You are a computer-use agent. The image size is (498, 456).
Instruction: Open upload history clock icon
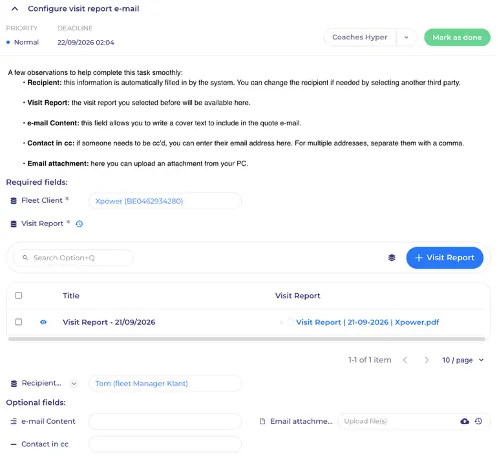pyautogui.click(x=478, y=422)
